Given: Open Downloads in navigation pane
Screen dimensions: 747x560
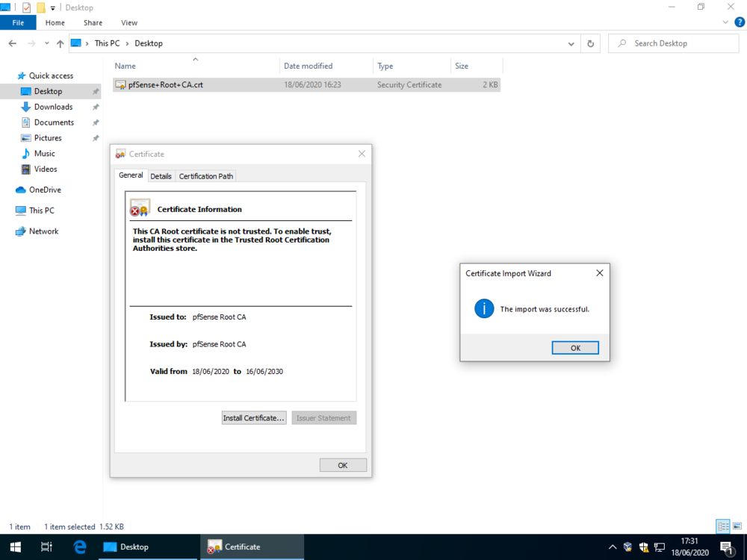Looking at the screenshot, I should coord(53,107).
